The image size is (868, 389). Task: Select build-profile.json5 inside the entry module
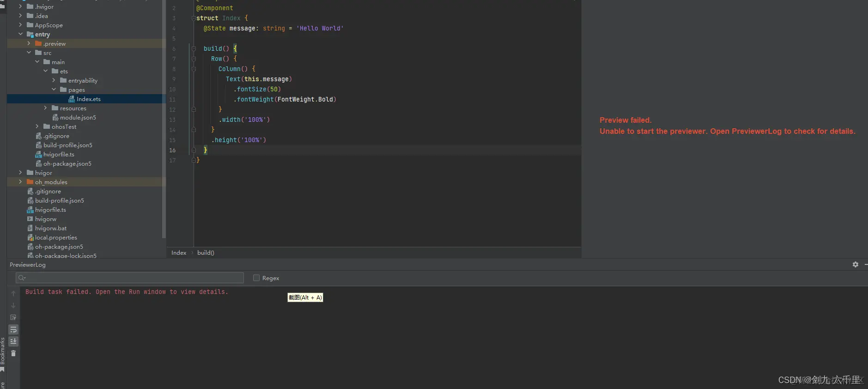point(68,145)
